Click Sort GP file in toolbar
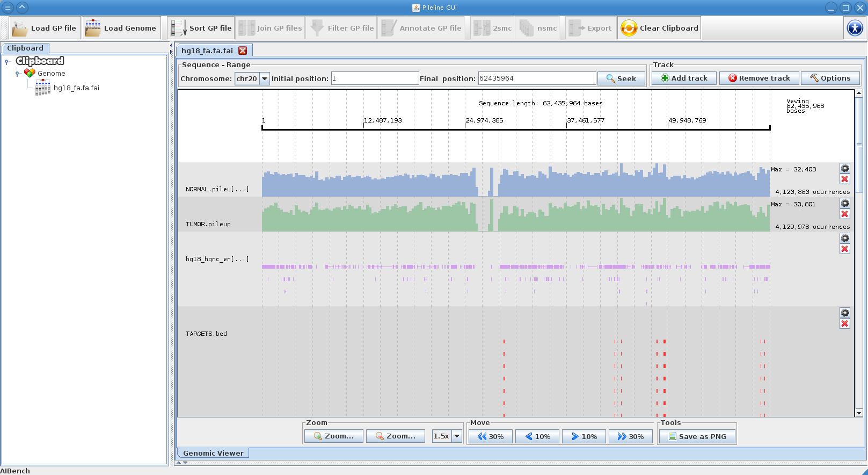The height and width of the screenshot is (475, 868). click(x=201, y=28)
